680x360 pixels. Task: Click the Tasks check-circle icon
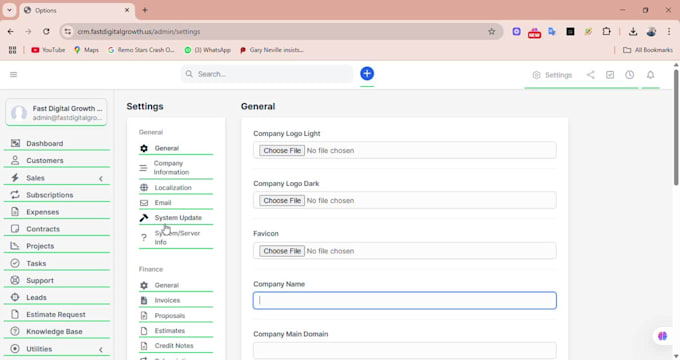pos(15,263)
